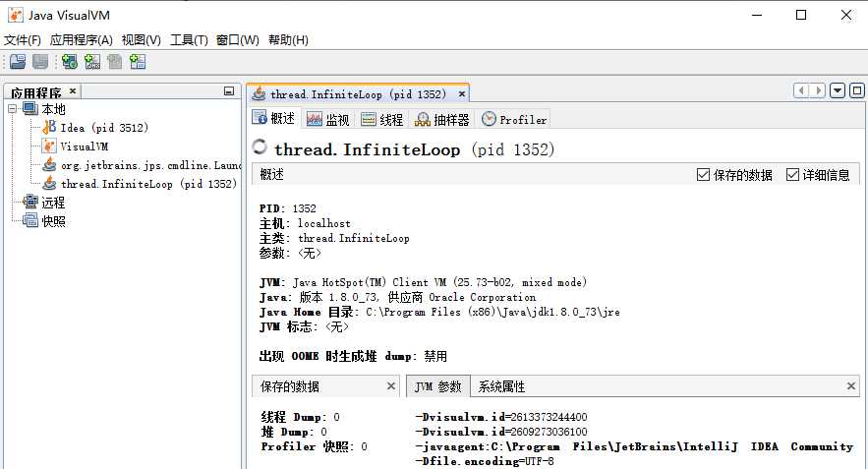The height and width of the screenshot is (469, 868).
Task: Close the thread.InfiniteLoop document tab
Action: click(x=462, y=94)
